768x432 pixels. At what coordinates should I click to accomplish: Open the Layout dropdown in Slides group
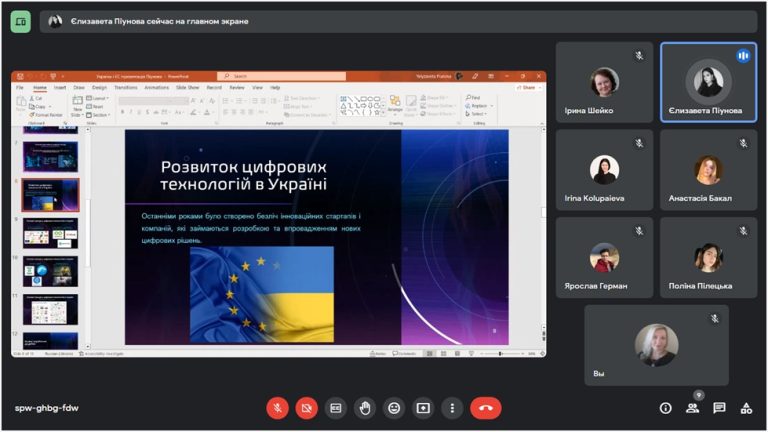[97, 98]
